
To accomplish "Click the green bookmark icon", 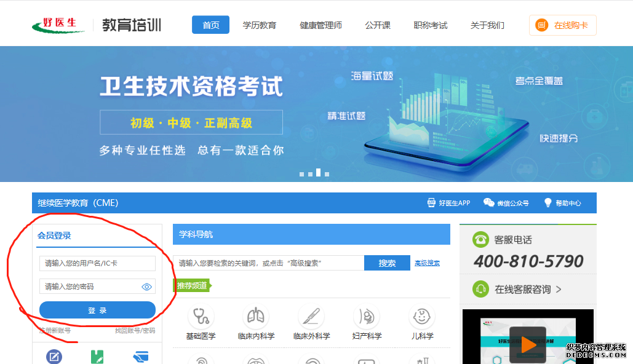I will 97,357.
